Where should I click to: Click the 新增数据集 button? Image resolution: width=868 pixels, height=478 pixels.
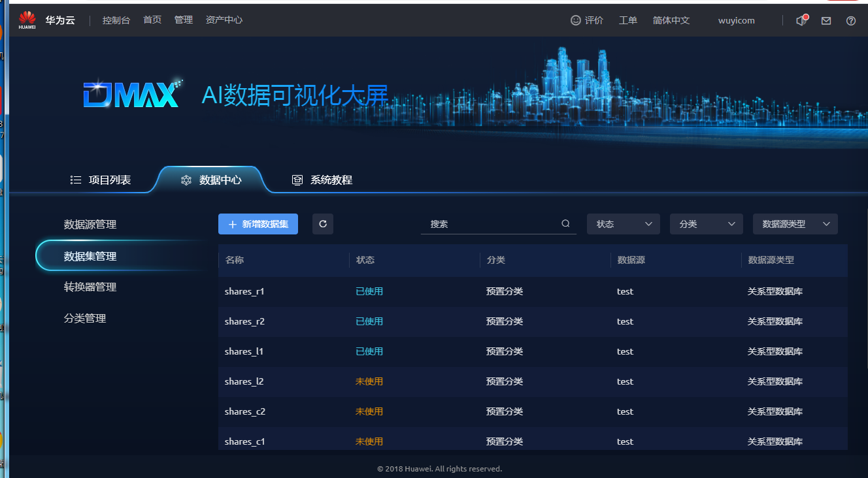coord(258,224)
